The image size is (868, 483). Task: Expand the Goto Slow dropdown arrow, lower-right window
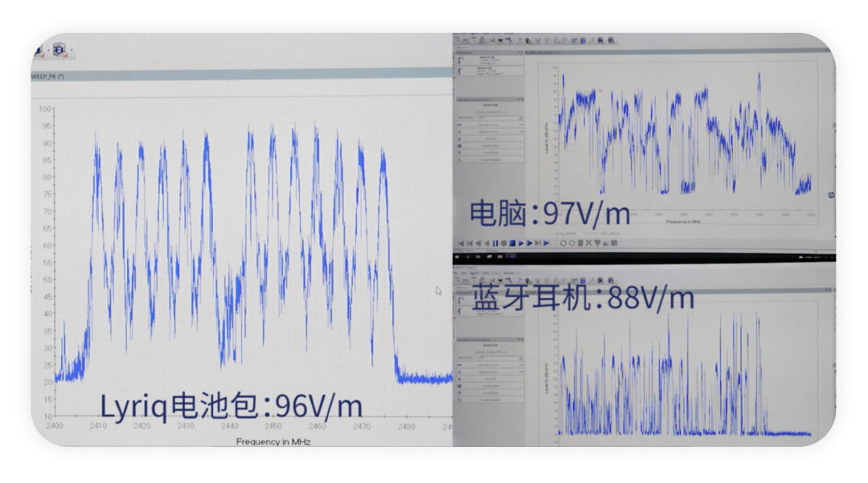(522, 365)
